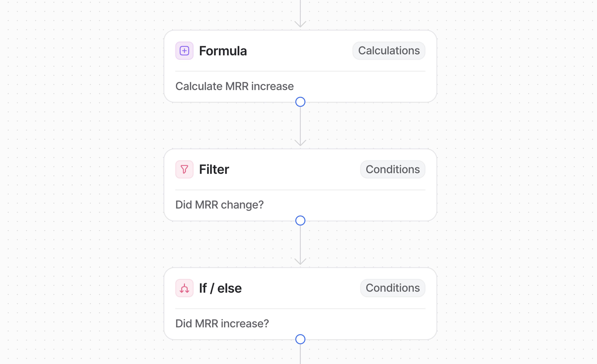
Task: Click the Conditions tag on the If / else block
Action: [393, 288]
